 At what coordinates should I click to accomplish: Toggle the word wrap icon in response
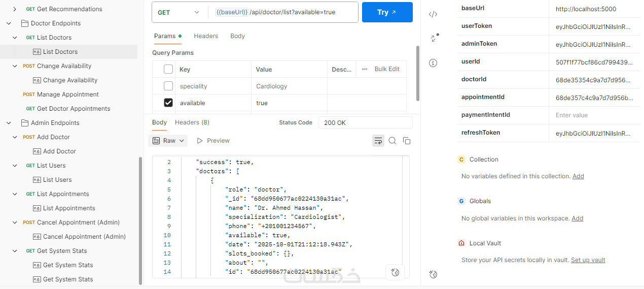coord(378,141)
